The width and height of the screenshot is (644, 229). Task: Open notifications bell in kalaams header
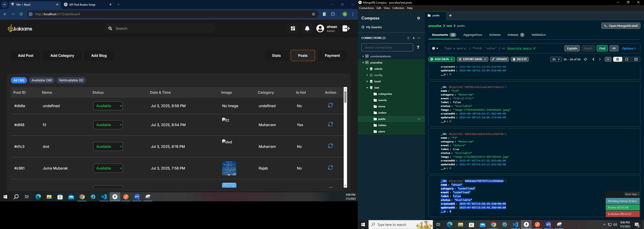tap(307, 29)
